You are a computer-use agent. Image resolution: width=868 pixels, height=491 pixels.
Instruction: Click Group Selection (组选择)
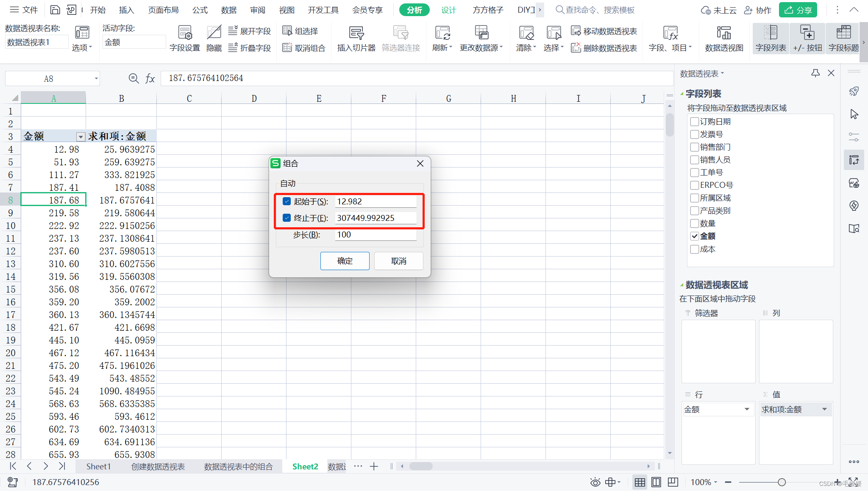click(x=300, y=31)
